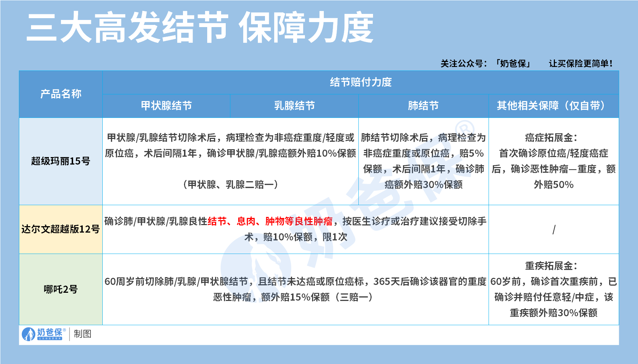Image resolution: width=638 pixels, height=364 pixels.
Task: Click the 重疾拓展金 heading text
Action: 551,266
